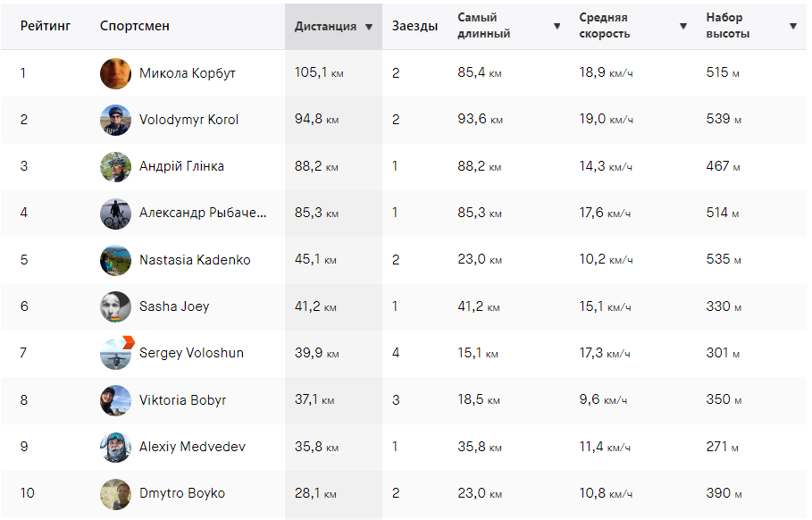Viewport: 812px width, 520px height.
Task: Sort by Дистанция using its arrow
Action: [x=369, y=27]
